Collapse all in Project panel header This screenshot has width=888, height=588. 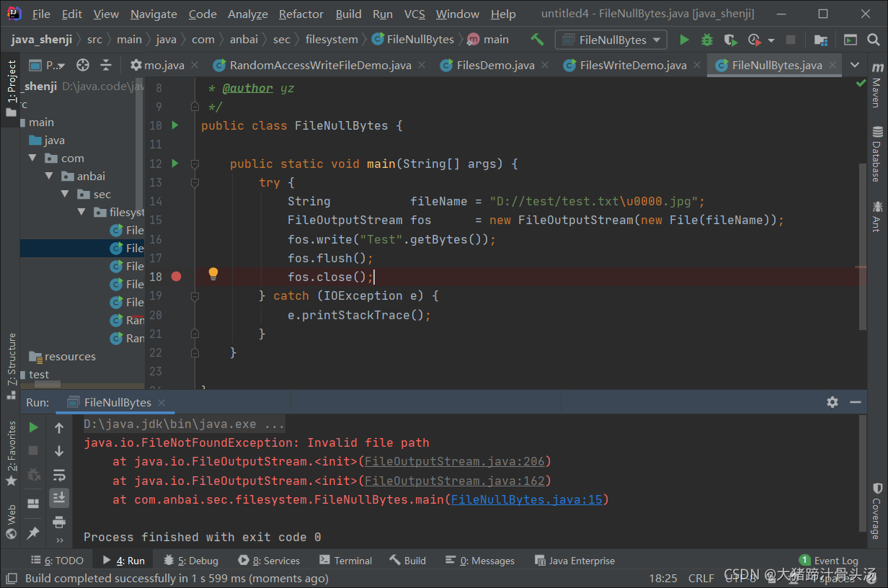tap(106, 66)
